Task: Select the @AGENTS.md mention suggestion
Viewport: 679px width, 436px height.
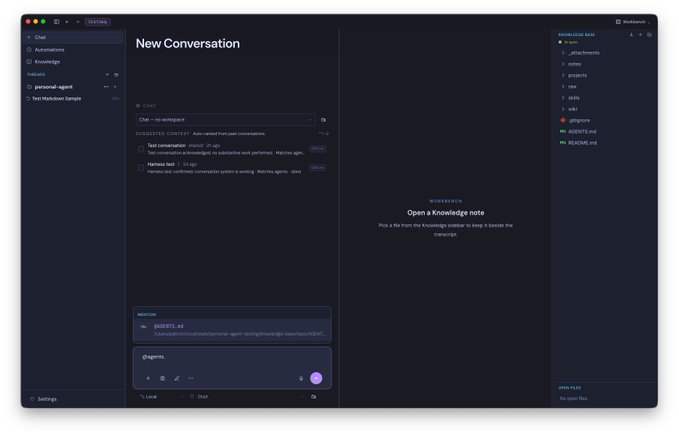Action: 232,330
